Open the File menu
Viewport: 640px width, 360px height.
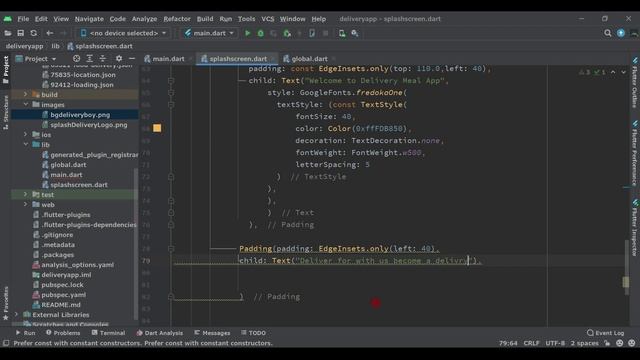tap(23, 19)
